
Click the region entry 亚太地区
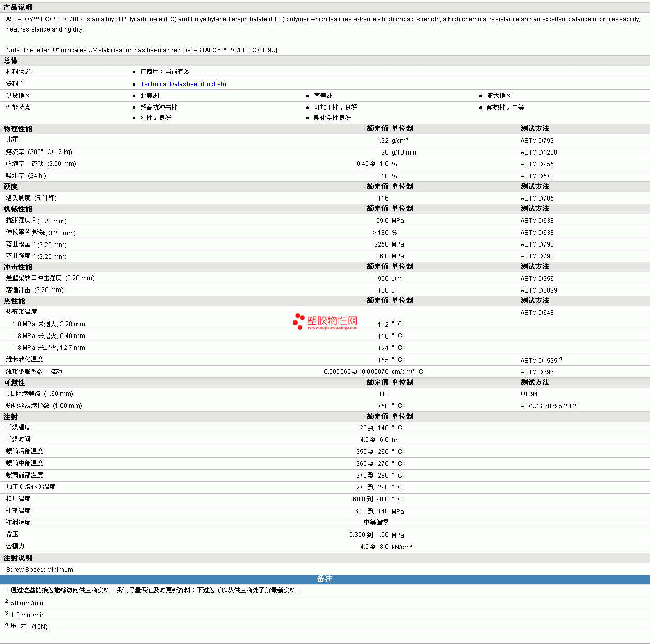tap(499, 96)
